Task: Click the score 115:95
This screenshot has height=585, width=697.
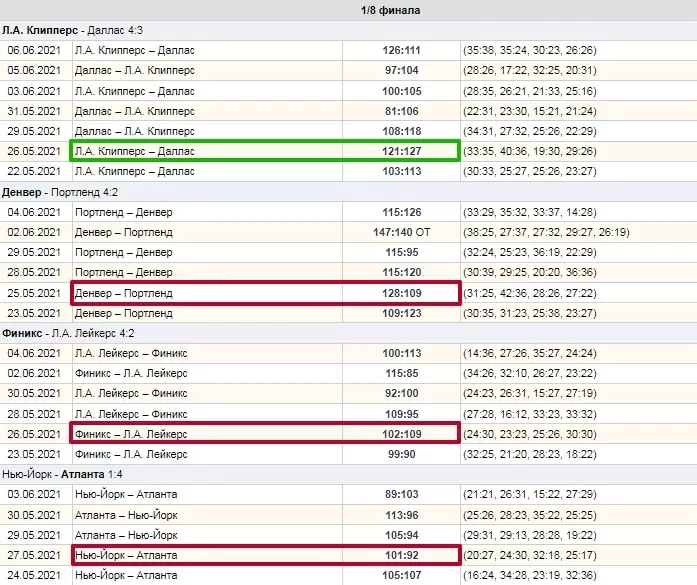Action: [x=401, y=252]
